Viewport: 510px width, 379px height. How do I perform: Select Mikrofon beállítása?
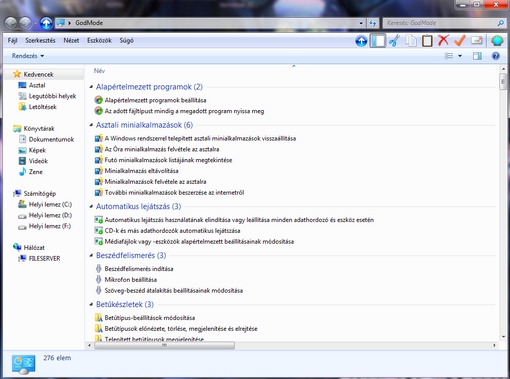[x=126, y=280]
